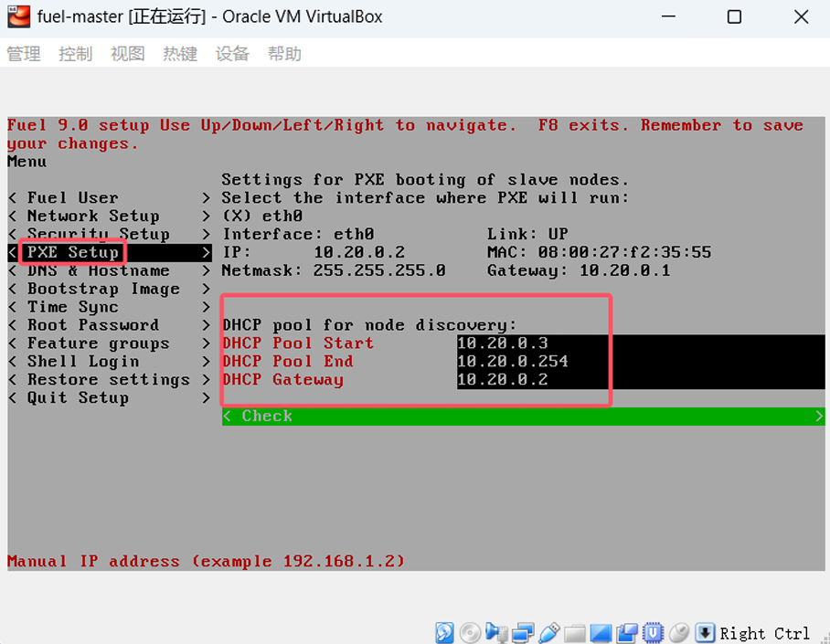Open the Network Setup menu entry

[x=110, y=216]
